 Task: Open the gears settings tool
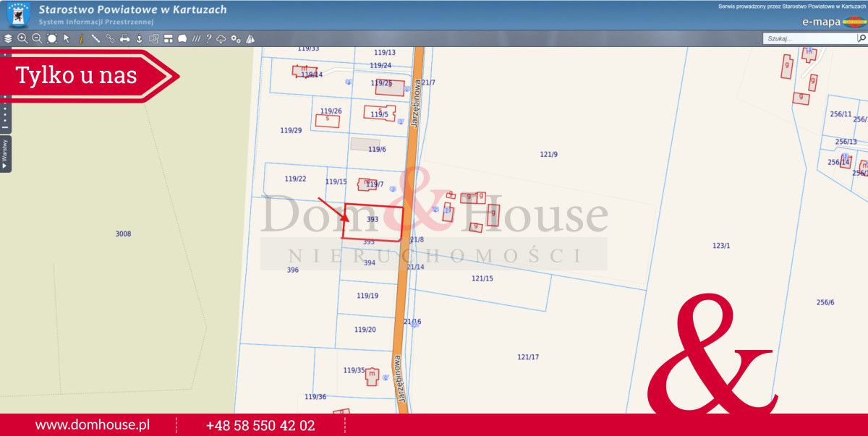(236, 38)
